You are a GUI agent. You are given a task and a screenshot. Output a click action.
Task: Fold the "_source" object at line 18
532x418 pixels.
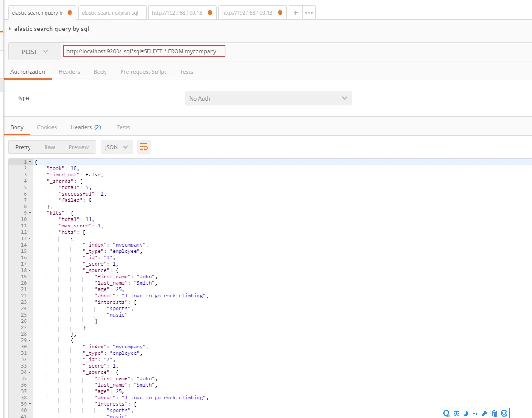pos(30,271)
